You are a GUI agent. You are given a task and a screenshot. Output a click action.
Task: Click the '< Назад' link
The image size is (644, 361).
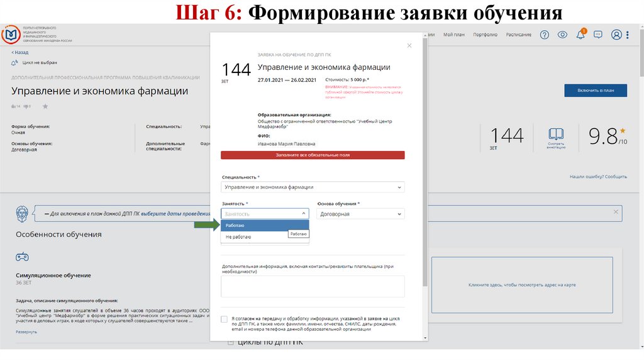click(x=19, y=53)
